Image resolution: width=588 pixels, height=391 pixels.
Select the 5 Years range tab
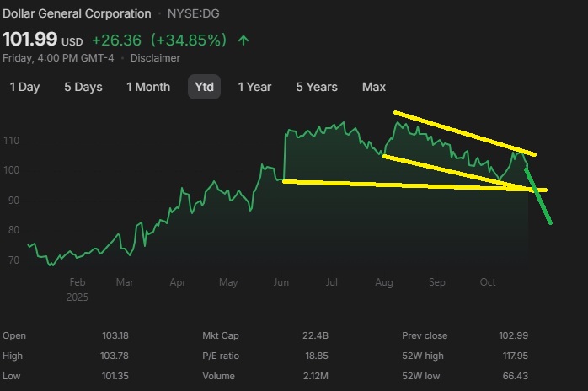317,87
